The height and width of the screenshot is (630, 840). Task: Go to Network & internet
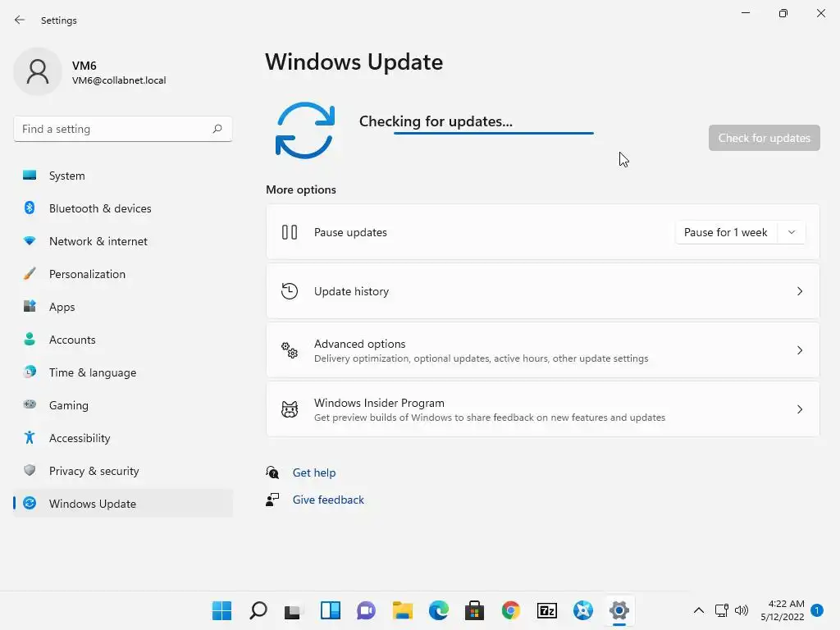pos(123,241)
